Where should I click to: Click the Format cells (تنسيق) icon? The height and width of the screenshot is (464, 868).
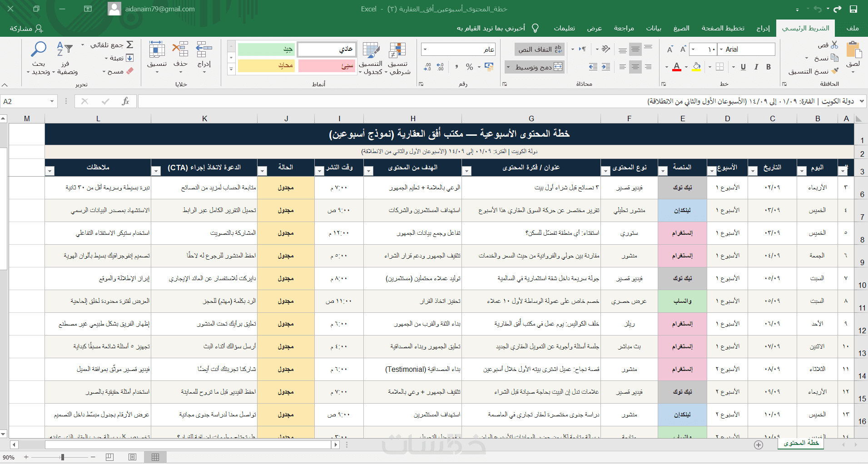(157, 50)
